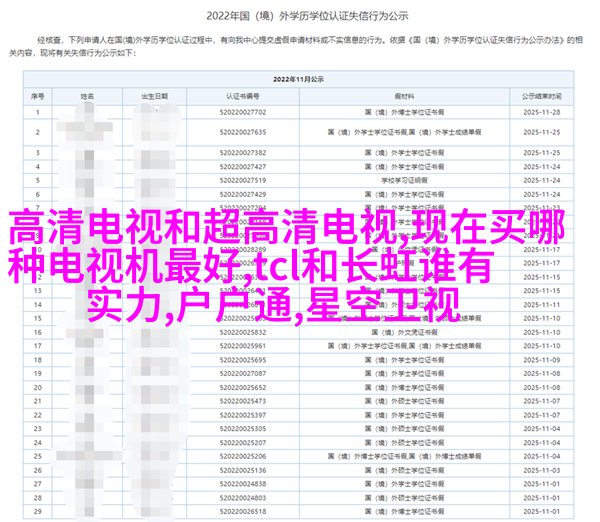Click the end date 2025-11-24 in row 5
600x522 pixels.
[x=542, y=180]
